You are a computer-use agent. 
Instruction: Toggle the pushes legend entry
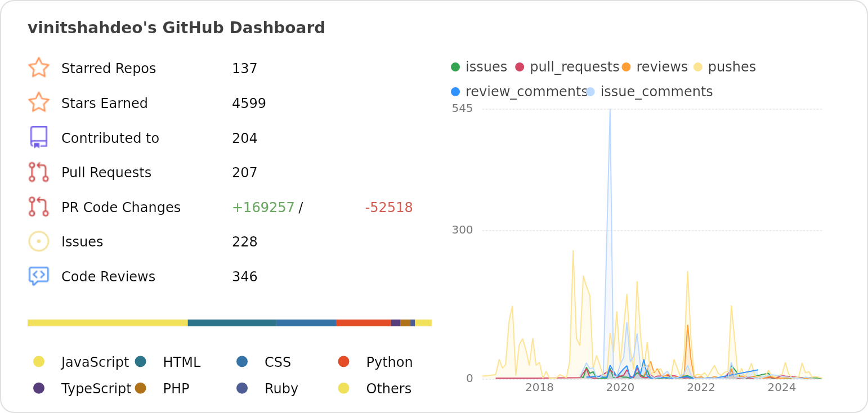click(x=724, y=67)
